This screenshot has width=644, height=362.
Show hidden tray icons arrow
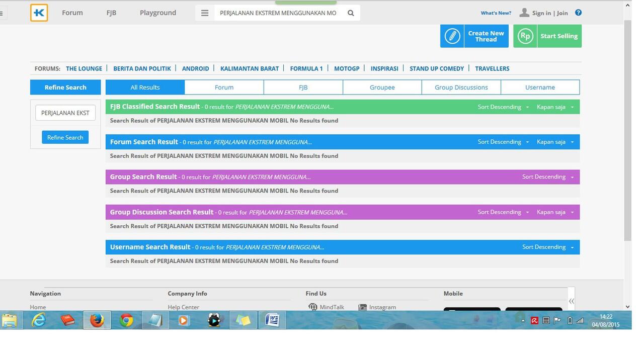coord(523,321)
